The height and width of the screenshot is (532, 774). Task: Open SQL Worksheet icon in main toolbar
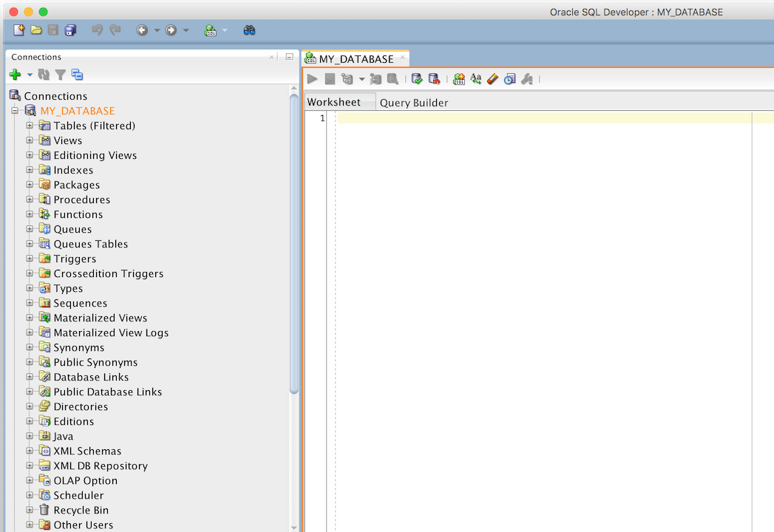click(210, 30)
